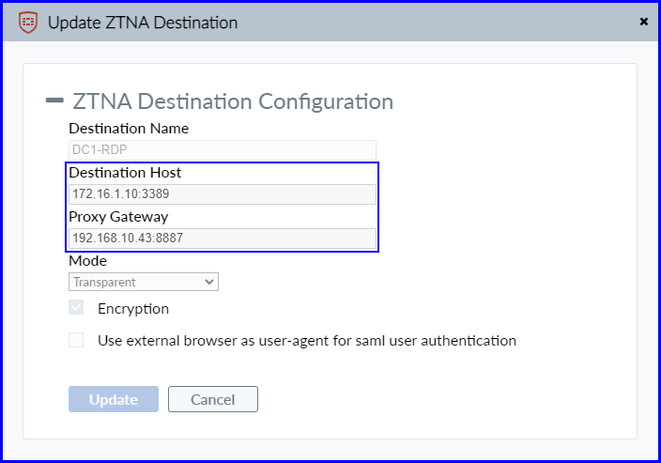Click the Encryption label text
The image size is (661, 463).
[x=133, y=309]
